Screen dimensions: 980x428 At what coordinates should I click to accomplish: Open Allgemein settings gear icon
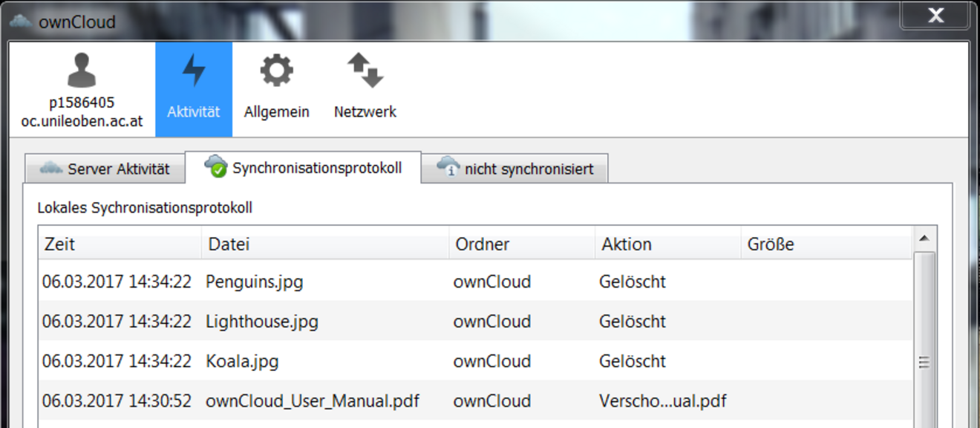[x=276, y=71]
